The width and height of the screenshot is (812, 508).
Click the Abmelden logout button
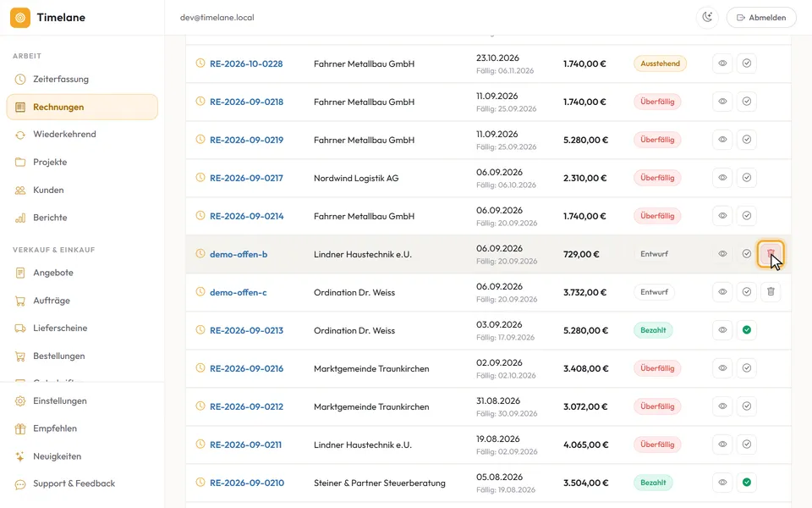(x=761, y=18)
